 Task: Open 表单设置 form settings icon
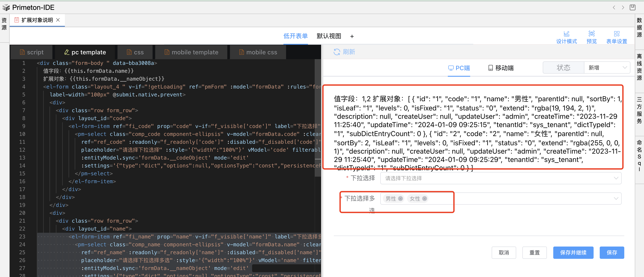click(x=617, y=34)
